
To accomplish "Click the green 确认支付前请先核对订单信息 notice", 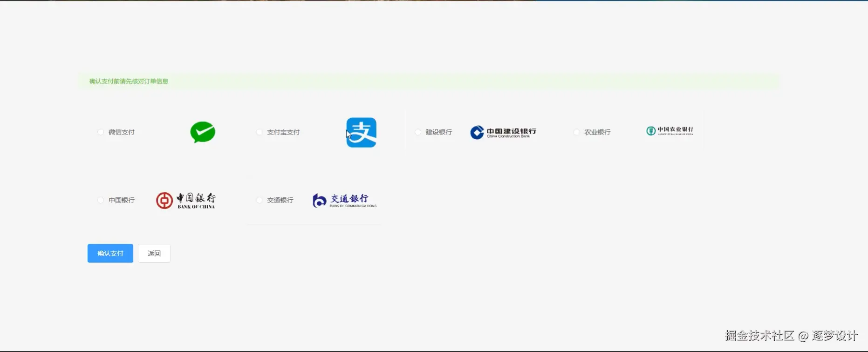I will click(428, 81).
